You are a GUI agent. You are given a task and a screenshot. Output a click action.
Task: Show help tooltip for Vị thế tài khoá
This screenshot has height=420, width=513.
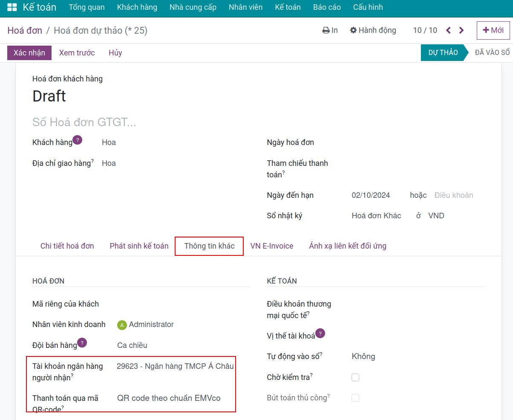point(320,333)
